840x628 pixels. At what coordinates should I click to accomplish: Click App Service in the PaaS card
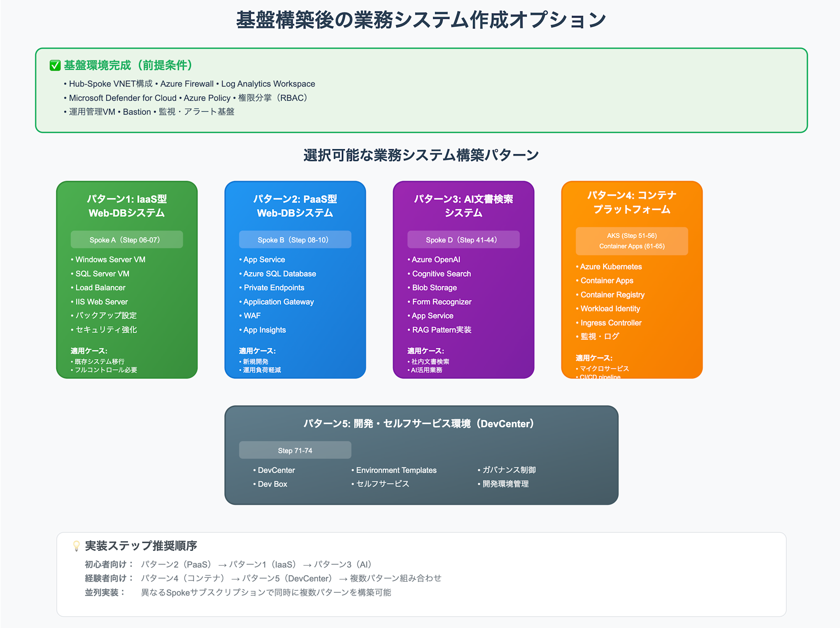[262, 260]
